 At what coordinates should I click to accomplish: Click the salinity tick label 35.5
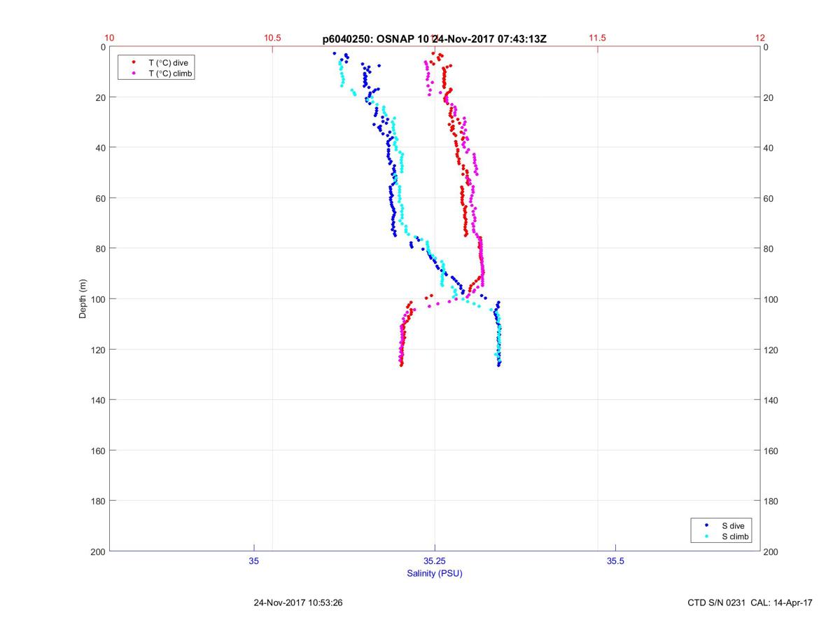tap(615, 561)
